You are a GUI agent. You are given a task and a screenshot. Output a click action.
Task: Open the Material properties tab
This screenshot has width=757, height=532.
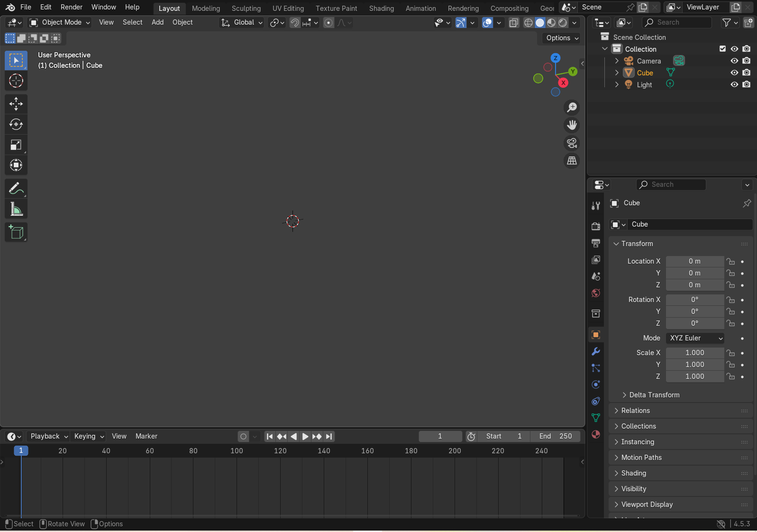(x=596, y=434)
